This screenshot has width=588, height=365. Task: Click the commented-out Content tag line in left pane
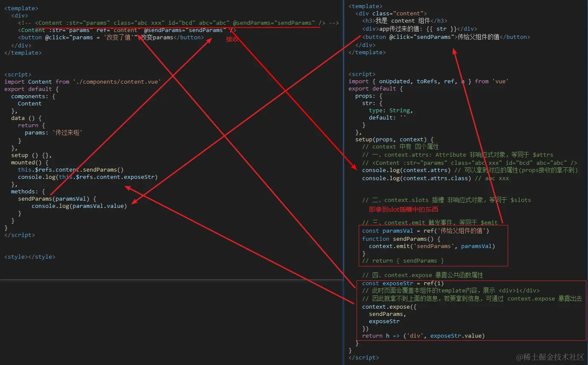178,23
